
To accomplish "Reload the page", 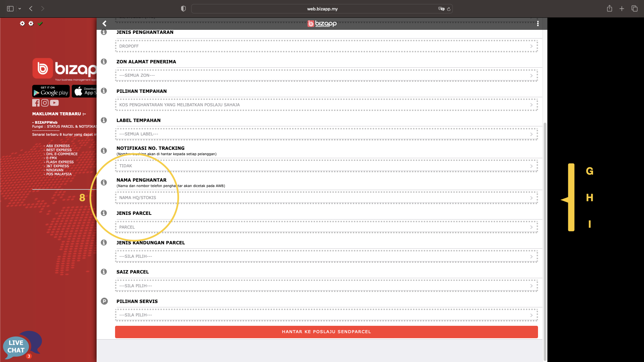I will tap(449, 9).
